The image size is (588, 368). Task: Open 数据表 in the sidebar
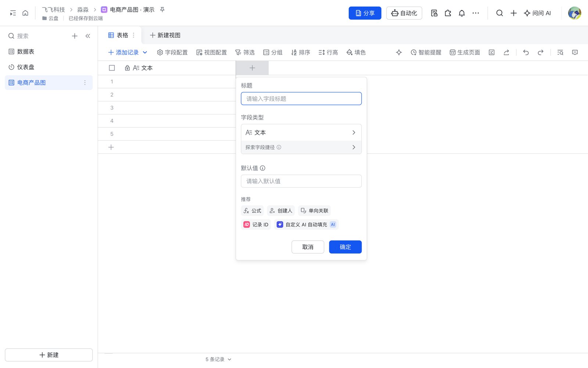pos(49,52)
